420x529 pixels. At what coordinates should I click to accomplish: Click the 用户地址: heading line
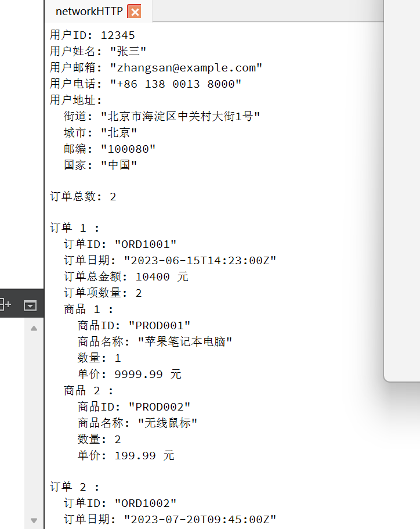(75, 100)
